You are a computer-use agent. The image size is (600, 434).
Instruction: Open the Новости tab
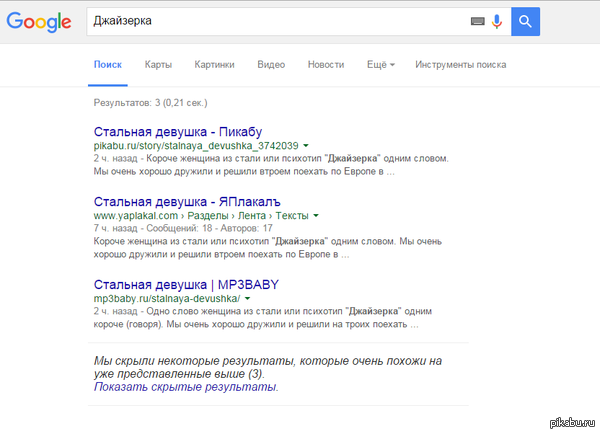[x=326, y=65]
